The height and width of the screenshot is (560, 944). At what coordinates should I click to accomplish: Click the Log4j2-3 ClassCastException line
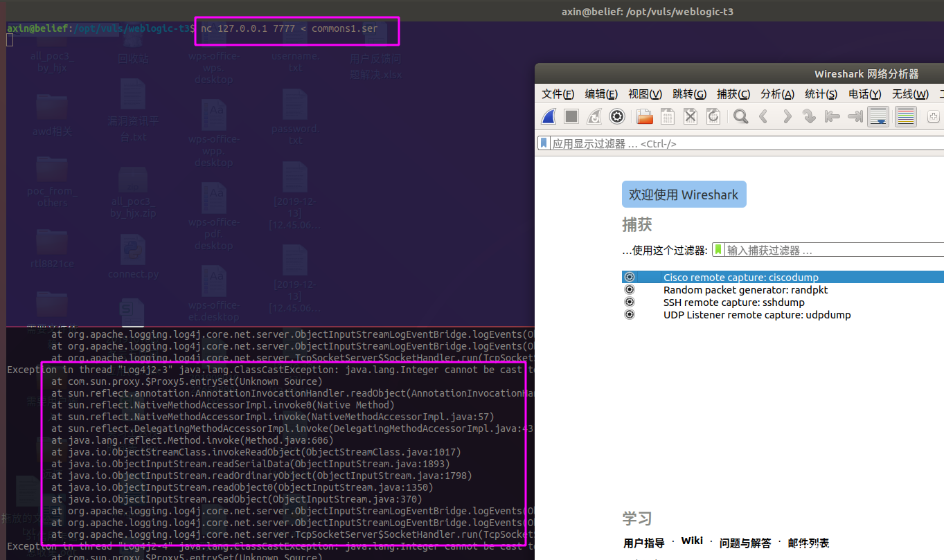[x=270, y=370]
